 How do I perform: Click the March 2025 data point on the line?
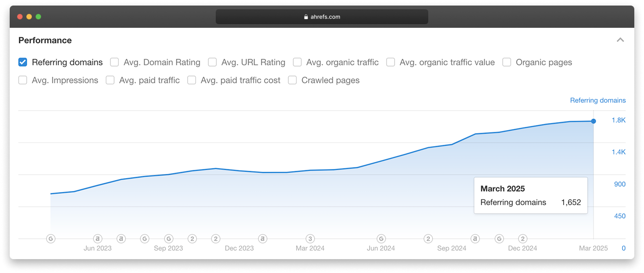593,121
